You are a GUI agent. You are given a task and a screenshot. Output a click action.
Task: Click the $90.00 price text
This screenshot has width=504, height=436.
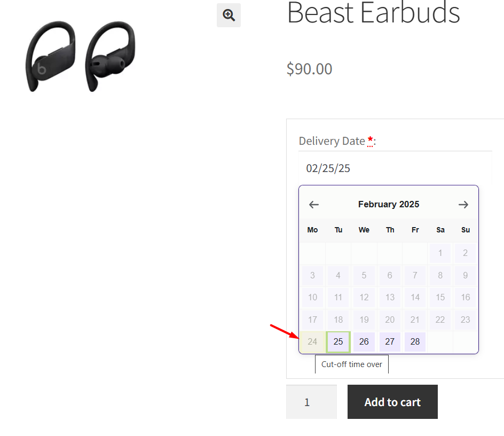pyautogui.click(x=309, y=69)
